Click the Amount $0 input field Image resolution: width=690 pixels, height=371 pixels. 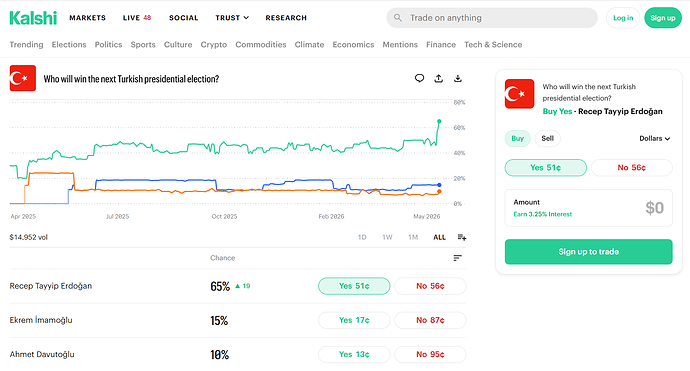(x=588, y=208)
